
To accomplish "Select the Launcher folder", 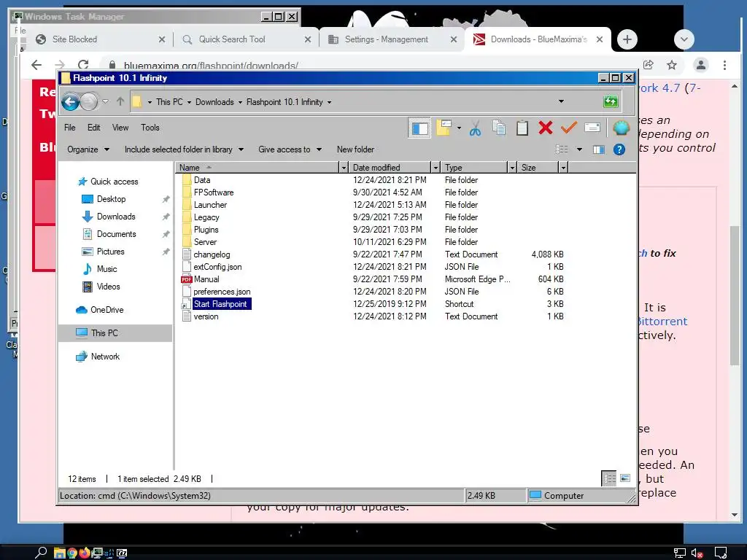I will (210, 205).
